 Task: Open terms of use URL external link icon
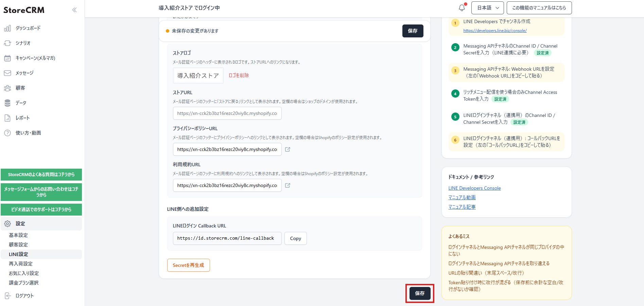click(288, 185)
